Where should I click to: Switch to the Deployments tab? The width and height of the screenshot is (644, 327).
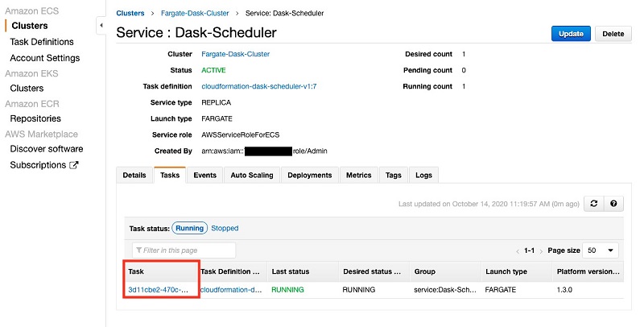tap(310, 175)
